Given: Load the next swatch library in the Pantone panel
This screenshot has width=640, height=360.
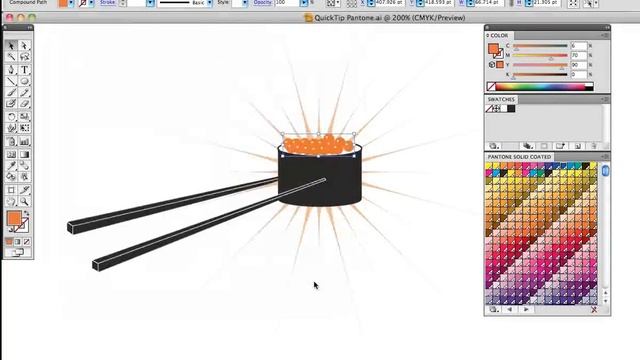Looking at the screenshot, I should pyautogui.click(x=526, y=309).
